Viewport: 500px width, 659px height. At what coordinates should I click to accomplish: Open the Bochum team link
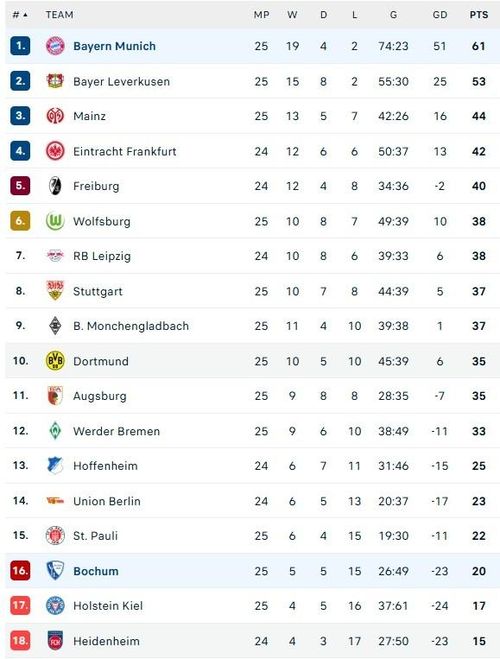(96, 571)
